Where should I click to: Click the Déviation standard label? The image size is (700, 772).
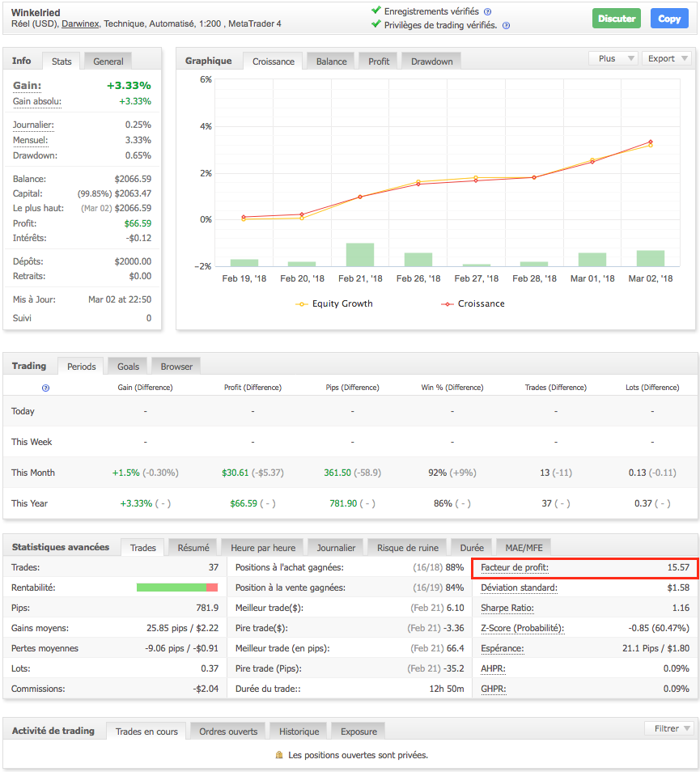519,587
